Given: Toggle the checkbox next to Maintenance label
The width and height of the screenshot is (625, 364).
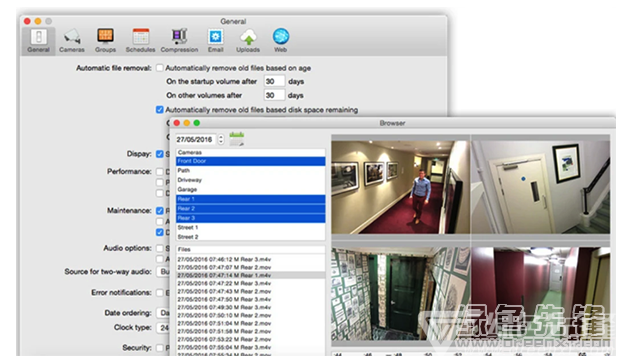Looking at the screenshot, I should click(x=160, y=211).
